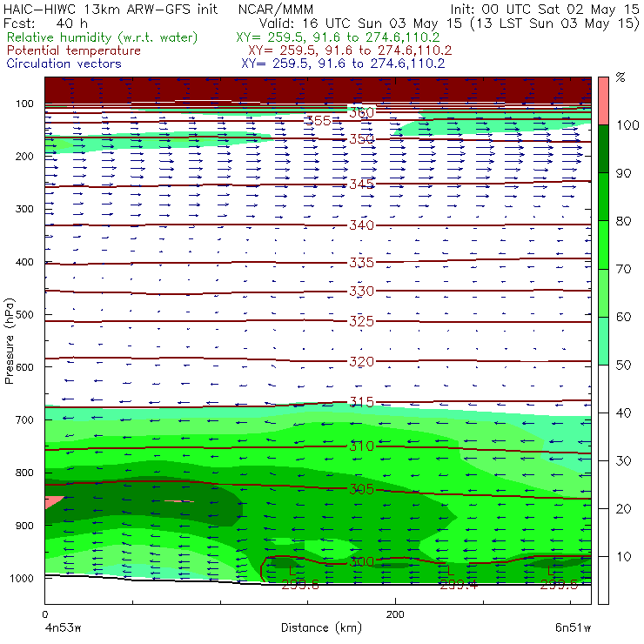The image size is (644, 644).
Task: Click the 600 pressure axis tick
Action: pos(24,367)
